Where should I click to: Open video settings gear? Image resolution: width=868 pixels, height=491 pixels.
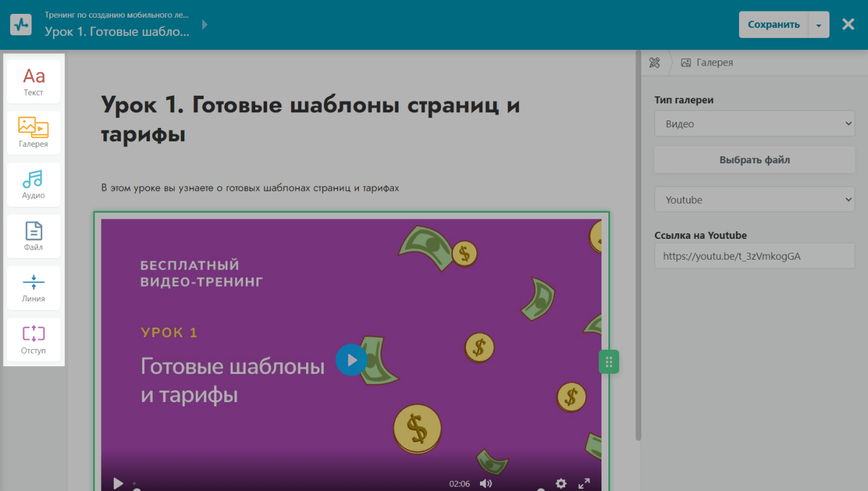click(561, 483)
